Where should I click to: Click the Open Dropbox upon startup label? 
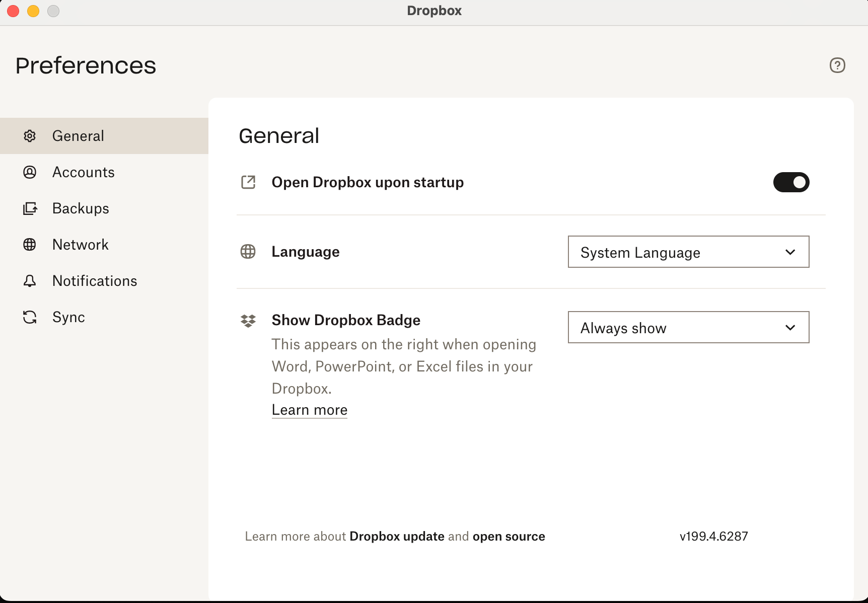coord(368,182)
